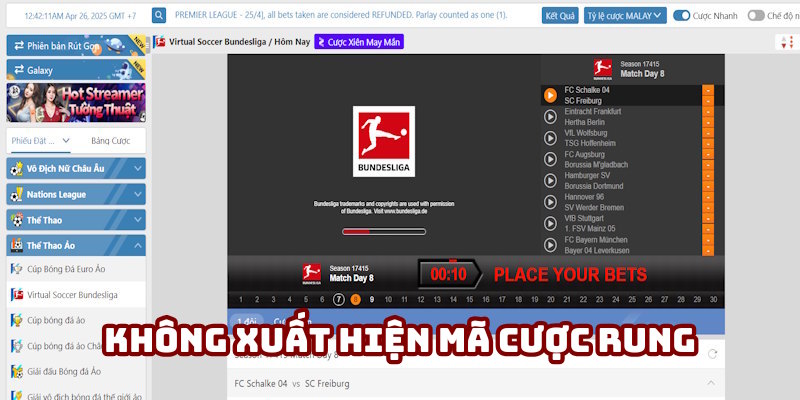Screen dimensions: 800x400
Task: Collapse FC Schalke 04 vs SC Freiburg row
Action: tap(711, 383)
